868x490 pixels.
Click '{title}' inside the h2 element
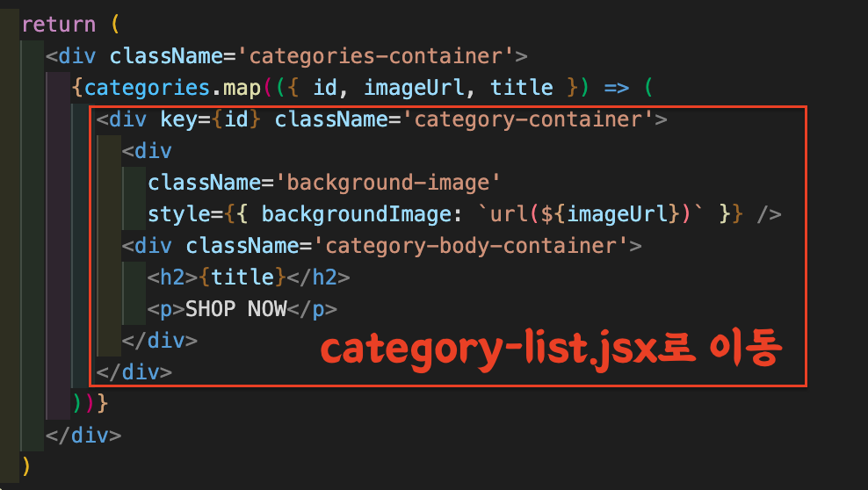pyautogui.click(x=242, y=277)
